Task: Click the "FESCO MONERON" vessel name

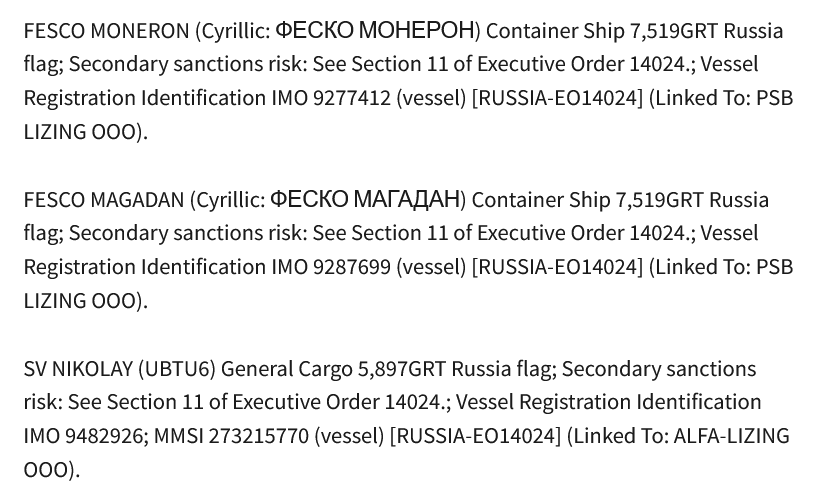Action: point(106,31)
